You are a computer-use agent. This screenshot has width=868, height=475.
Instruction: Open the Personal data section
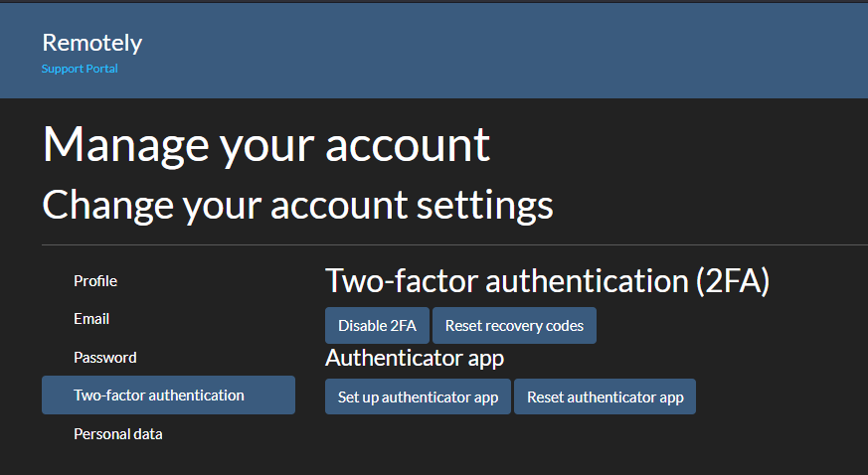(118, 434)
